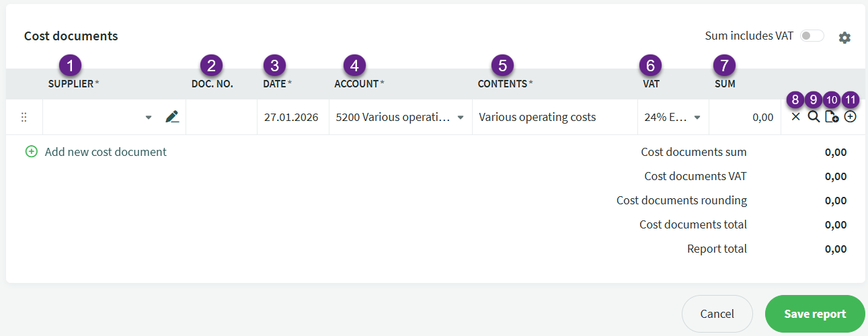Enable the Sum includes VAT switch

coord(812,36)
